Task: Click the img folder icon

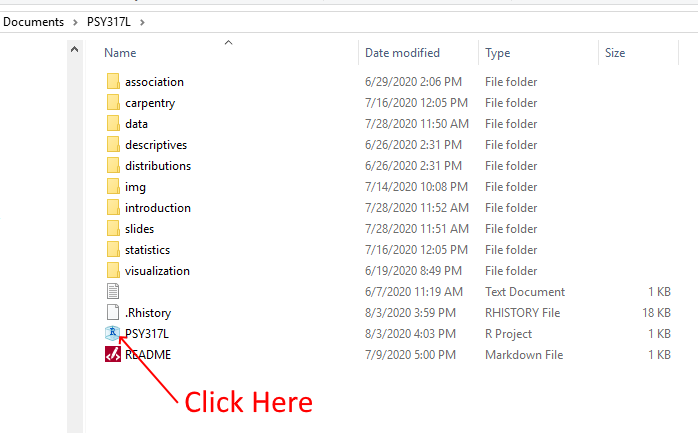Action: [113, 186]
